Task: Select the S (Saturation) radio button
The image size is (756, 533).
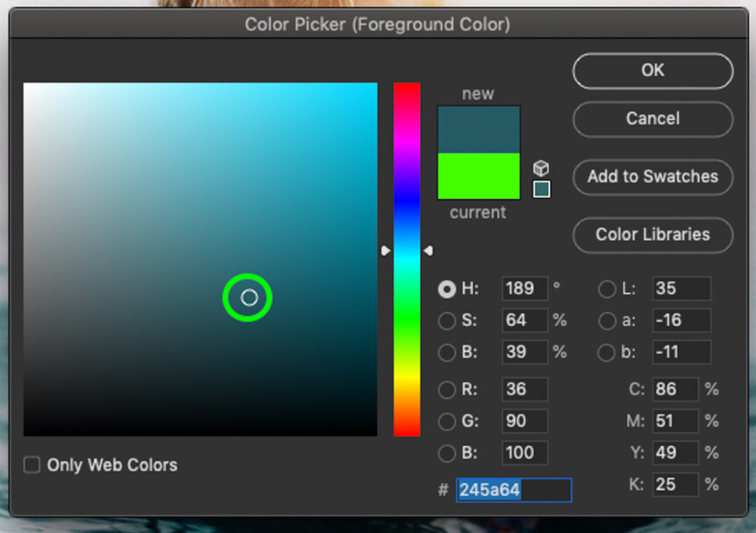Action: coord(447,321)
